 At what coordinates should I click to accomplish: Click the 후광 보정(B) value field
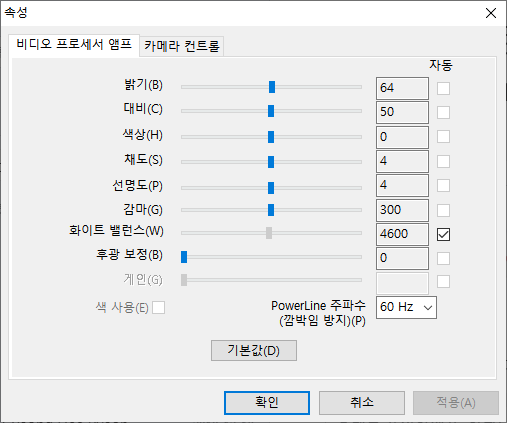(402, 258)
